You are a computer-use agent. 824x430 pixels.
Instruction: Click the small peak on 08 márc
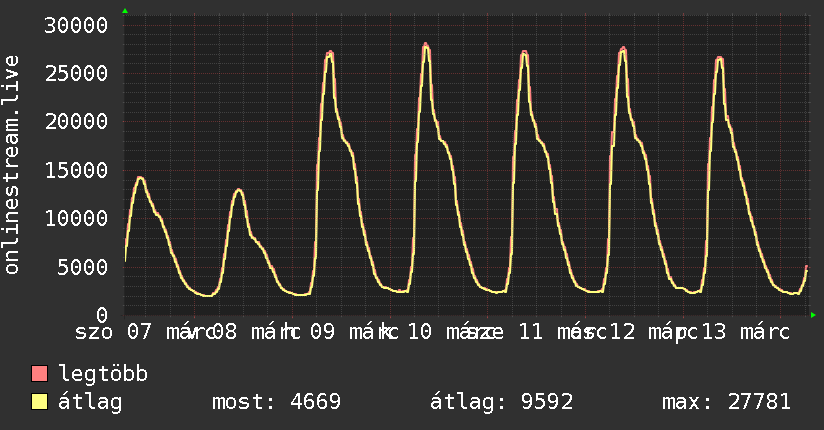point(239,190)
